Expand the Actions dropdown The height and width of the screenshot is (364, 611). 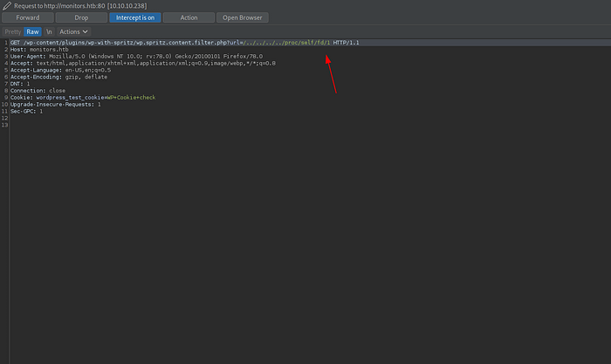click(73, 31)
